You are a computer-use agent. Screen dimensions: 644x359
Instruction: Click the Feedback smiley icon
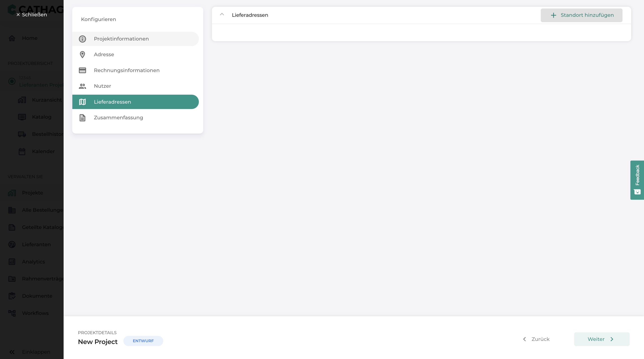[637, 192]
